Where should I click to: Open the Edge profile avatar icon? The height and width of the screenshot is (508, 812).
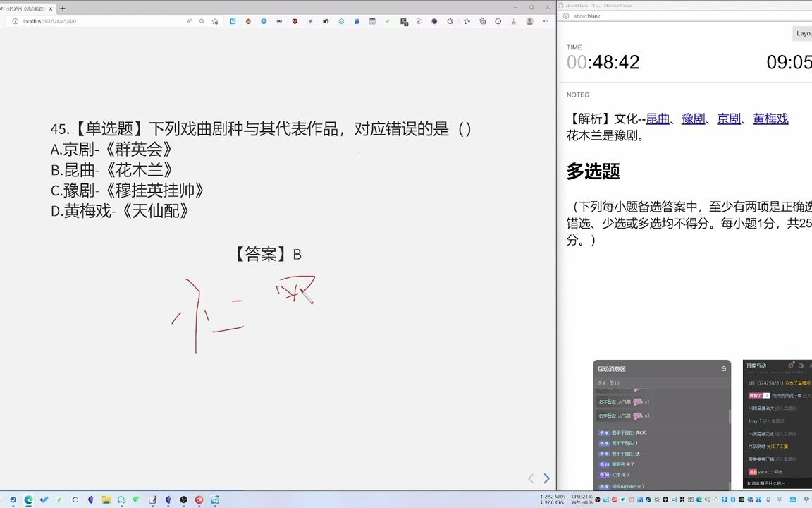point(530,22)
